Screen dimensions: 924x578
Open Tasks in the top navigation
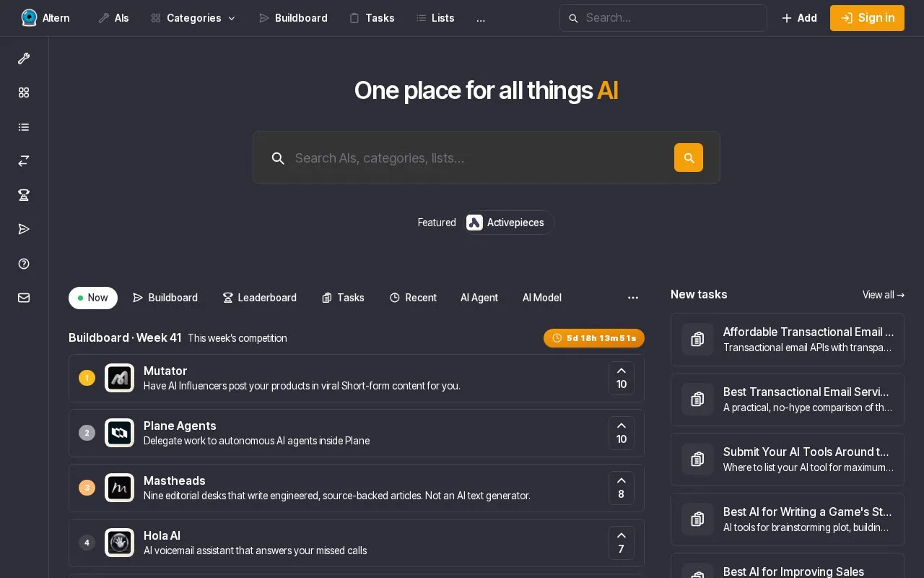[372, 18]
